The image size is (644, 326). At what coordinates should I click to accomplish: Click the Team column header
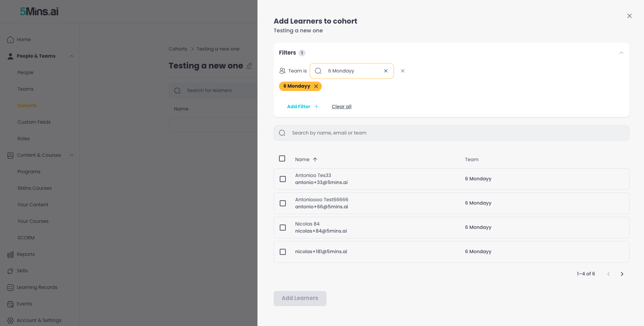(472, 159)
